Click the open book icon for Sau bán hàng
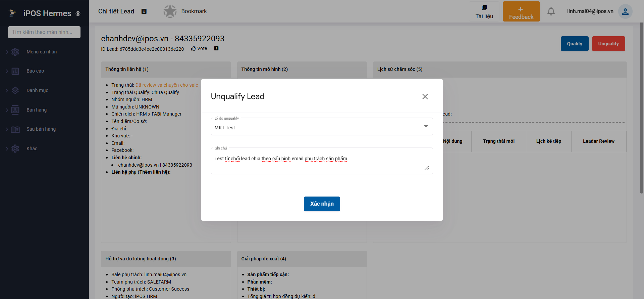Image resolution: width=644 pixels, height=299 pixels. pyautogui.click(x=15, y=129)
